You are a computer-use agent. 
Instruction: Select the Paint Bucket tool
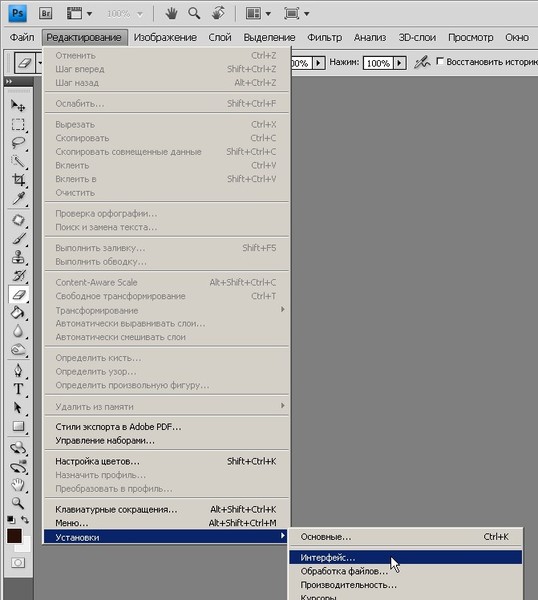click(18, 313)
